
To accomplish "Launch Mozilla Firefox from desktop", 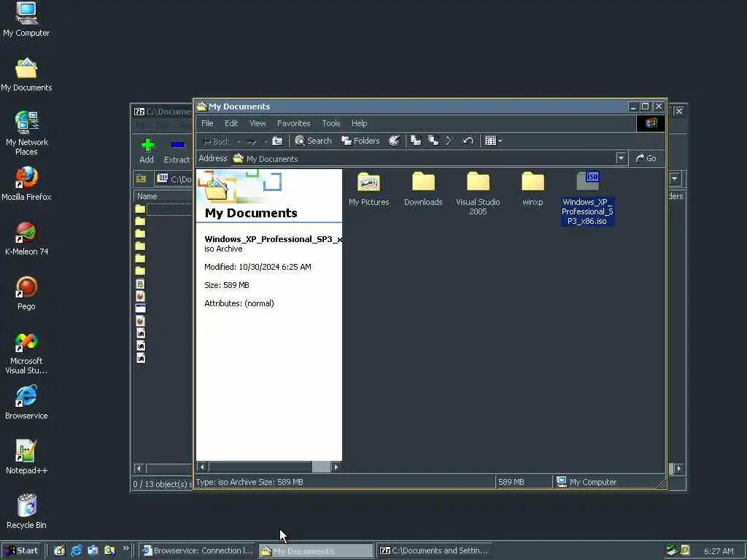I will (26, 184).
